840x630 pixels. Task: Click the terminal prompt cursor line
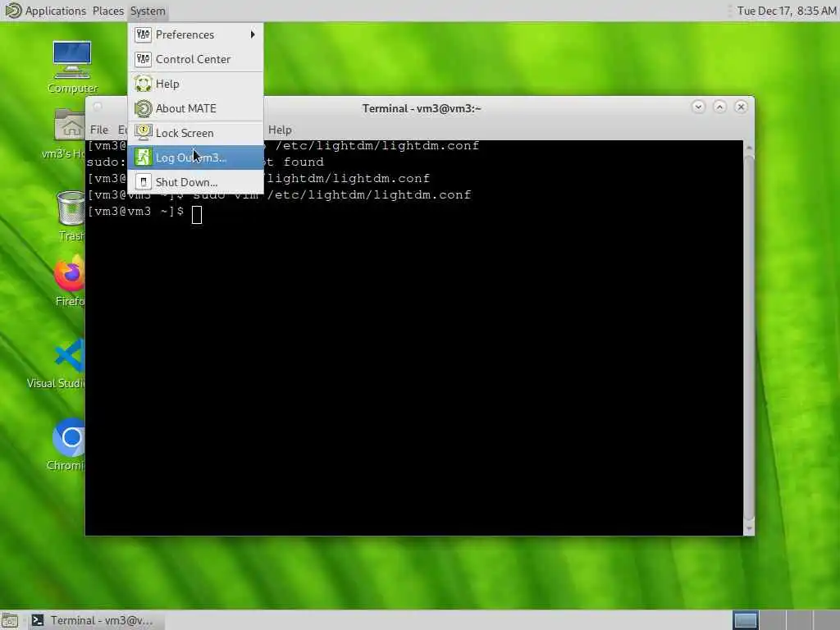coord(144,212)
